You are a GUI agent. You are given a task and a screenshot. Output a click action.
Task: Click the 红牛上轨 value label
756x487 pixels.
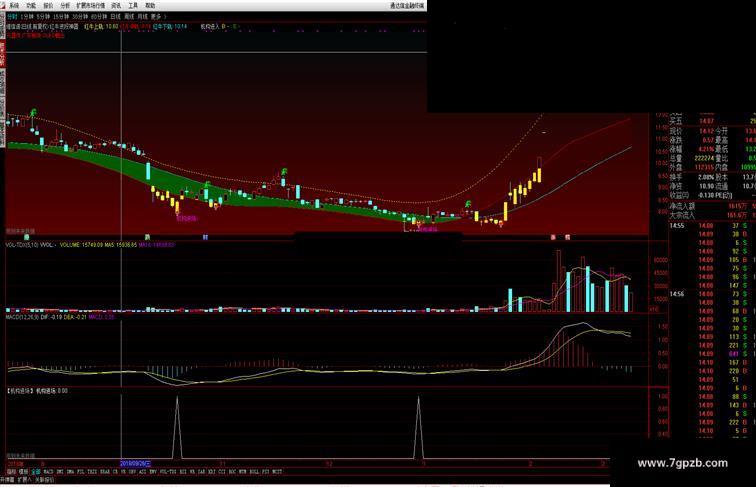click(x=101, y=27)
